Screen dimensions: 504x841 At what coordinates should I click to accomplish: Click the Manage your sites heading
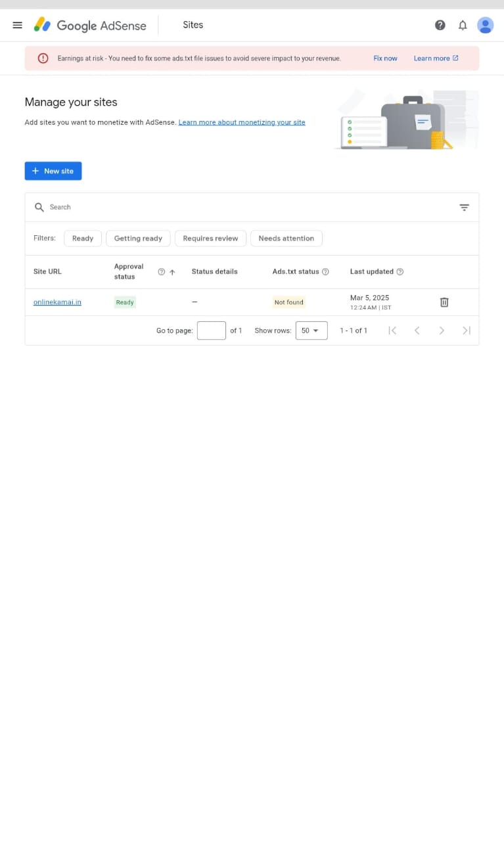tap(71, 102)
